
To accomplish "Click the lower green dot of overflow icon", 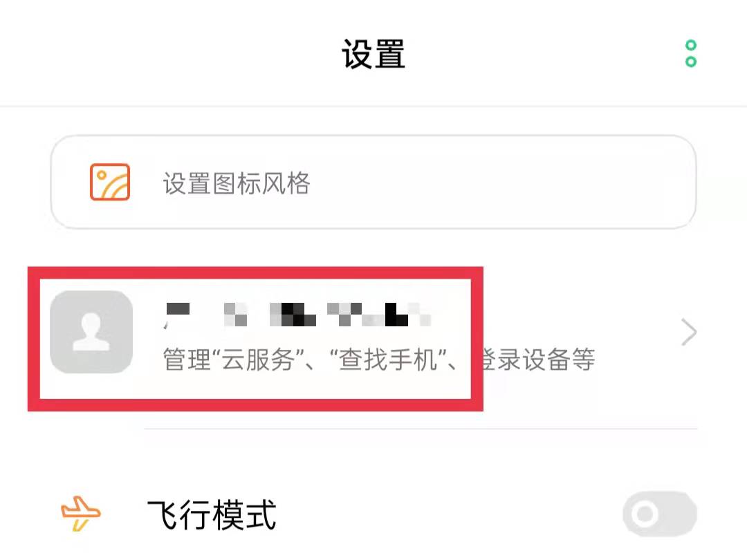I will click(x=691, y=62).
